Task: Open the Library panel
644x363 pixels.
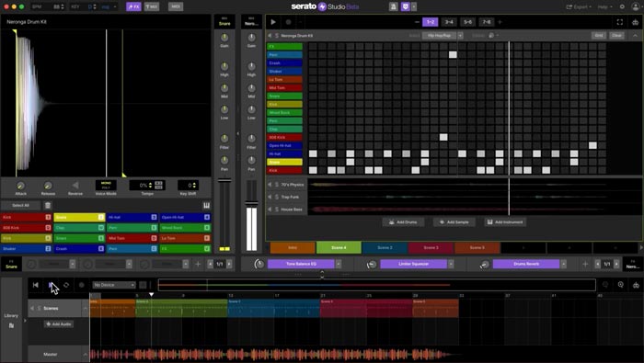Action: 11,320
